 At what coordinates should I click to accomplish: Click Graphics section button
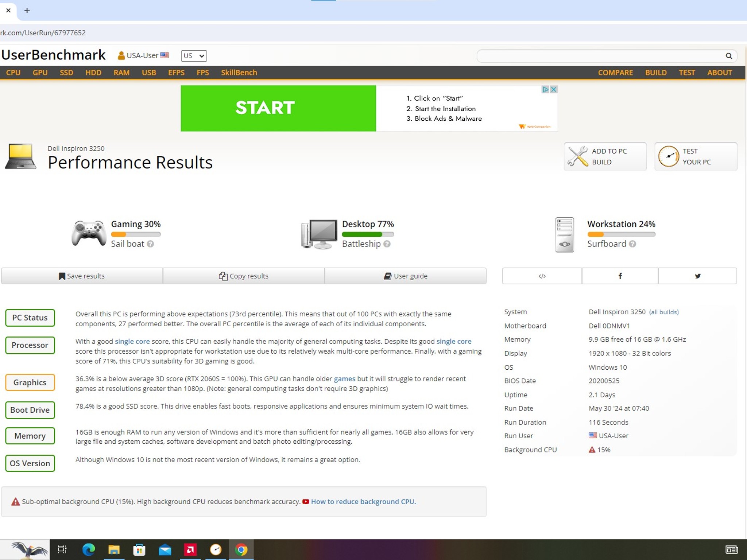(30, 382)
